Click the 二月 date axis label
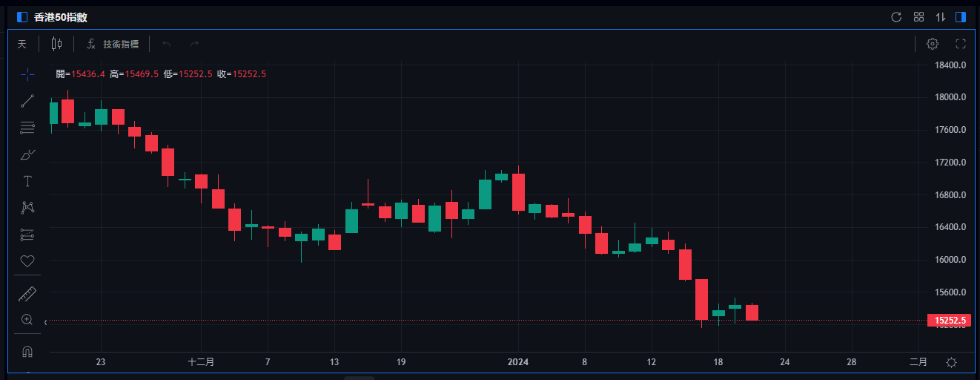 [x=918, y=362]
